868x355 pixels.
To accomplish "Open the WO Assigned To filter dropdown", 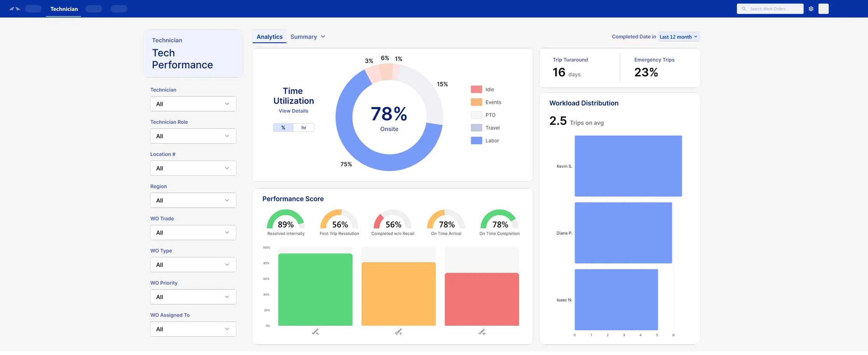I will [x=193, y=329].
